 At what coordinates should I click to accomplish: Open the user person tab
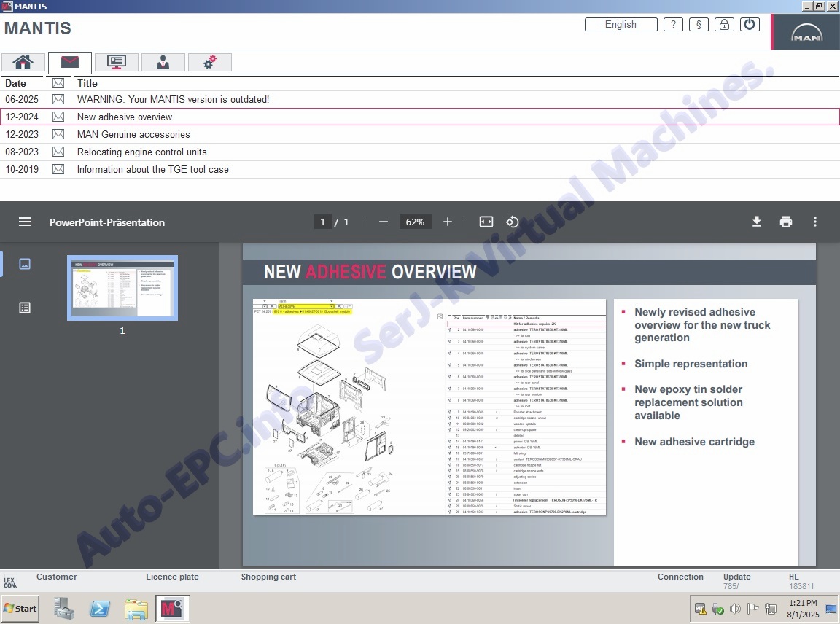coord(163,63)
